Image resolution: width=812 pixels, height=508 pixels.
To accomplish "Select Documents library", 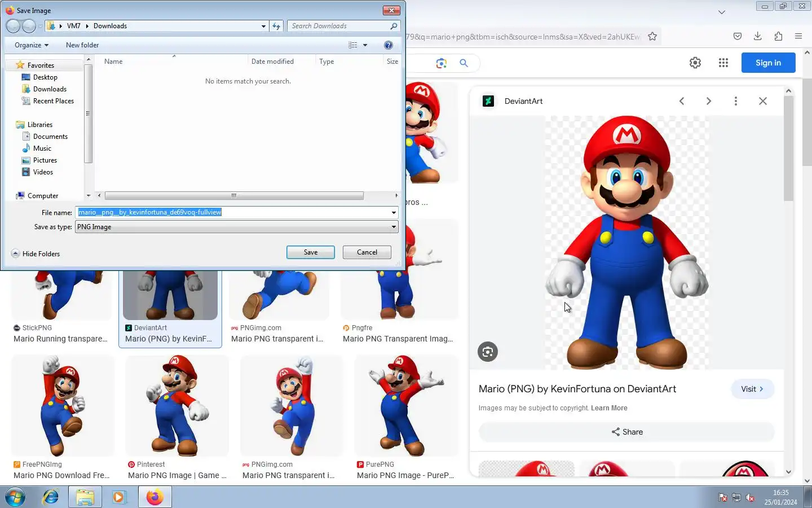I will [50, 137].
